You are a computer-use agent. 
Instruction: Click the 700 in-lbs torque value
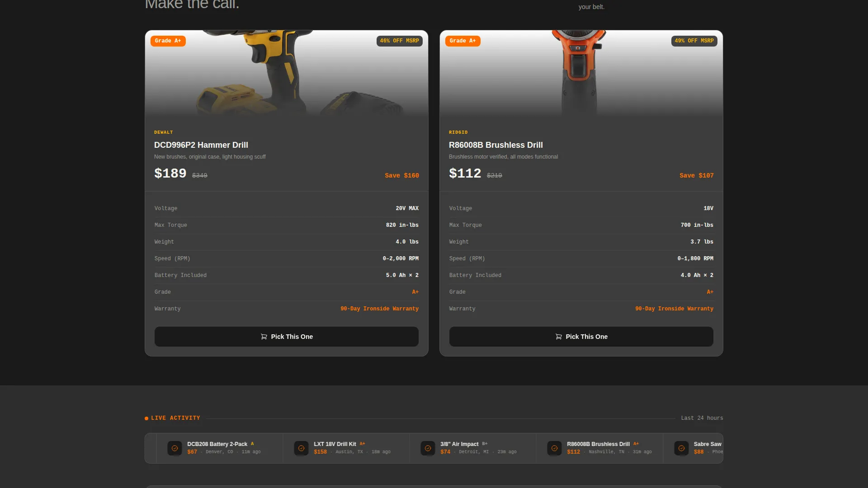pos(697,225)
